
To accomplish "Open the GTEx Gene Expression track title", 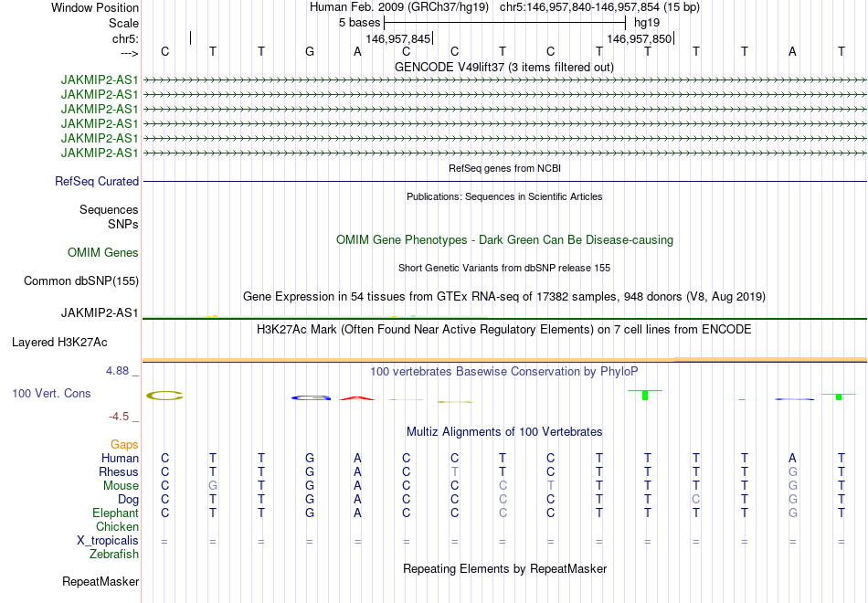I will (x=504, y=296).
